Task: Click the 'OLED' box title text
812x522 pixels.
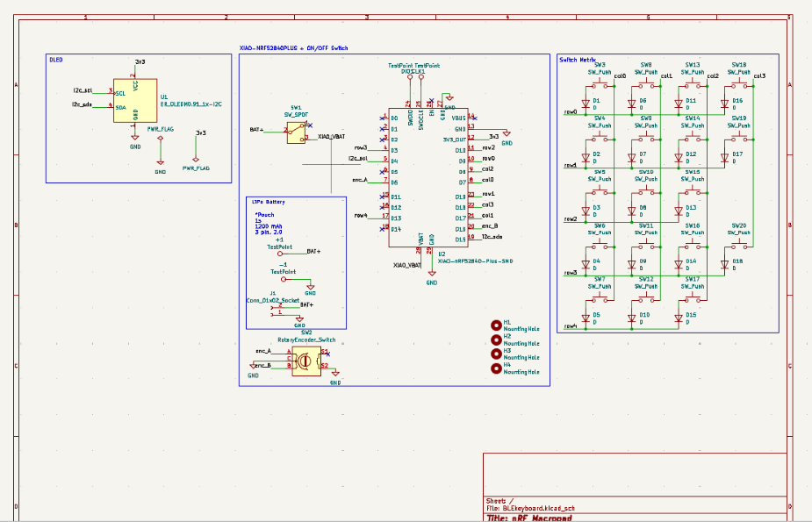Action: coord(56,60)
